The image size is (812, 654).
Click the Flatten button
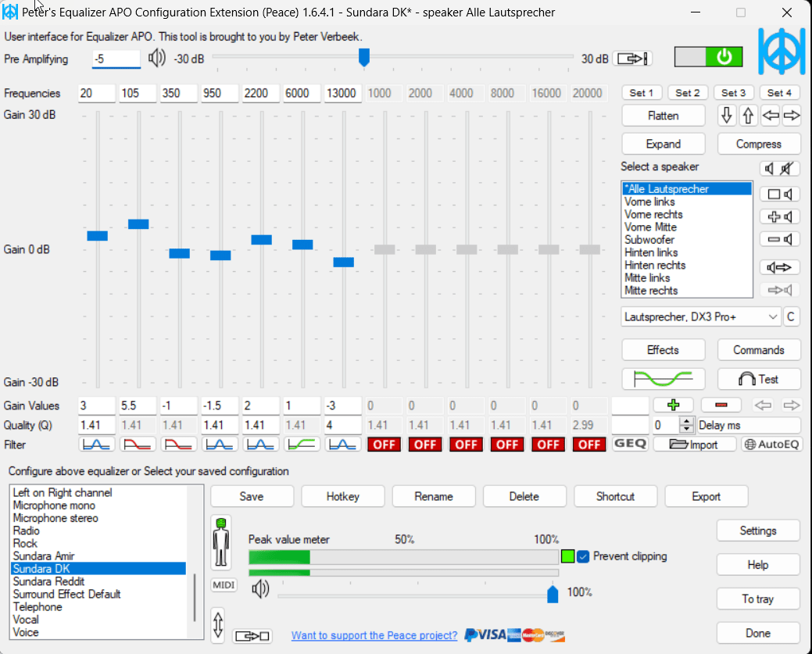pyautogui.click(x=664, y=116)
